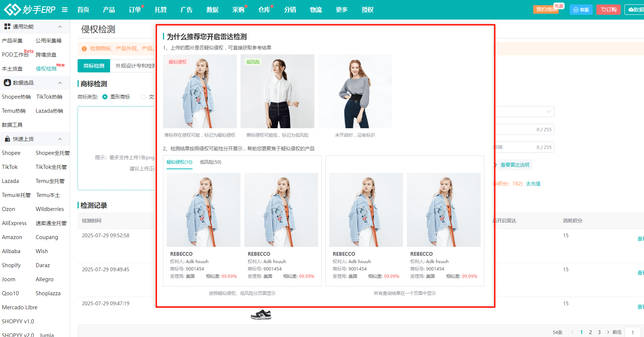Select the 文字 trademark radio button
The width and height of the screenshot is (644, 337).
point(143,97)
